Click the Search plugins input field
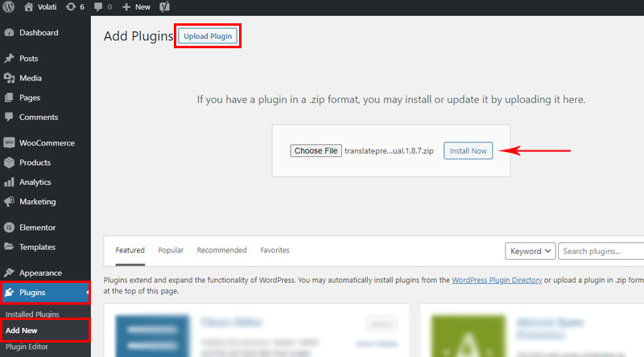Viewport: 644px width, 357px height. 601,251
